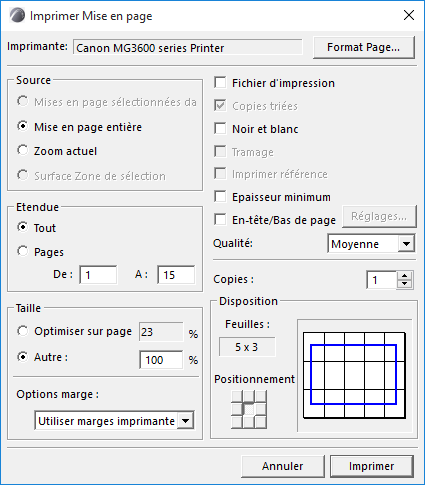Screen dimensions: 425x485
Task: Click the app icon in the title bar
Action: (17, 15)
